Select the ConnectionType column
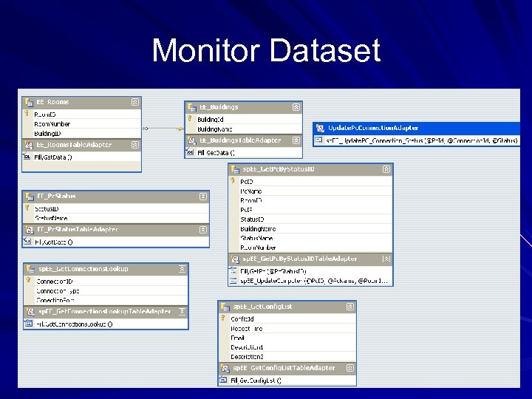This screenshot has width=532, height=399. (58, 291)
